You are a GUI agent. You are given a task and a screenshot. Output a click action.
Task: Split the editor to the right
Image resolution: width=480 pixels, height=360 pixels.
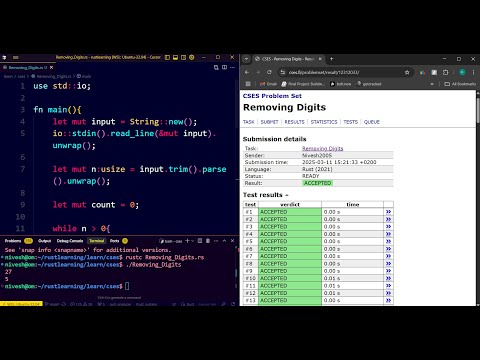click(224, 67)
